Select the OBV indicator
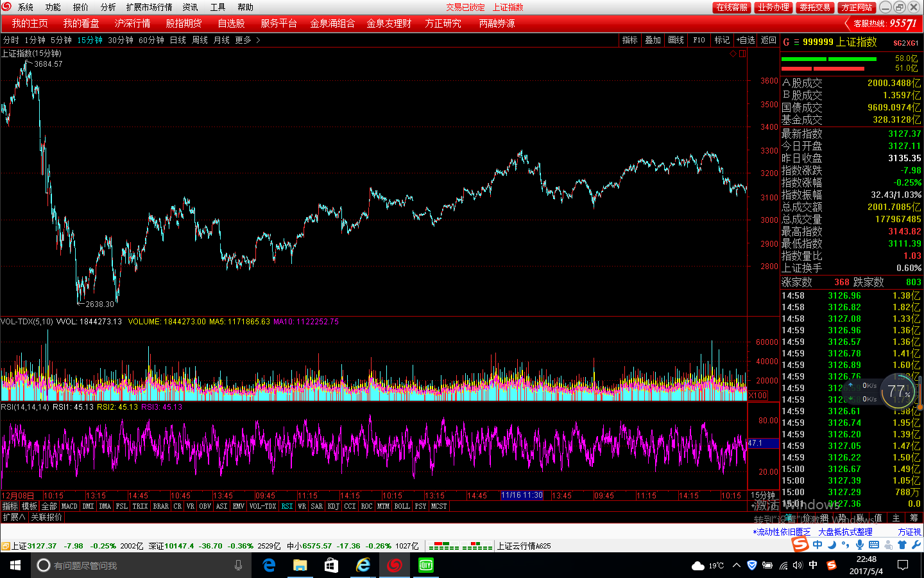The image size is (924, 578). pyautogui.click(x=205, y=507)
